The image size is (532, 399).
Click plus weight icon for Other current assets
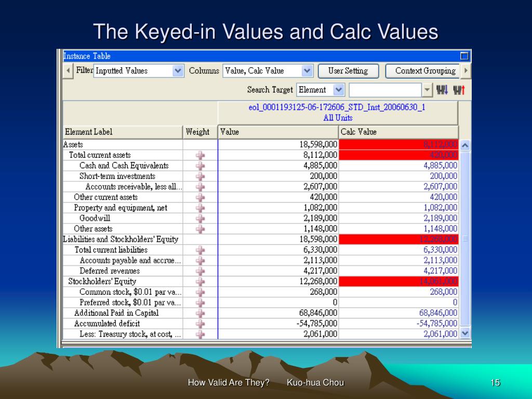[200, 197]
